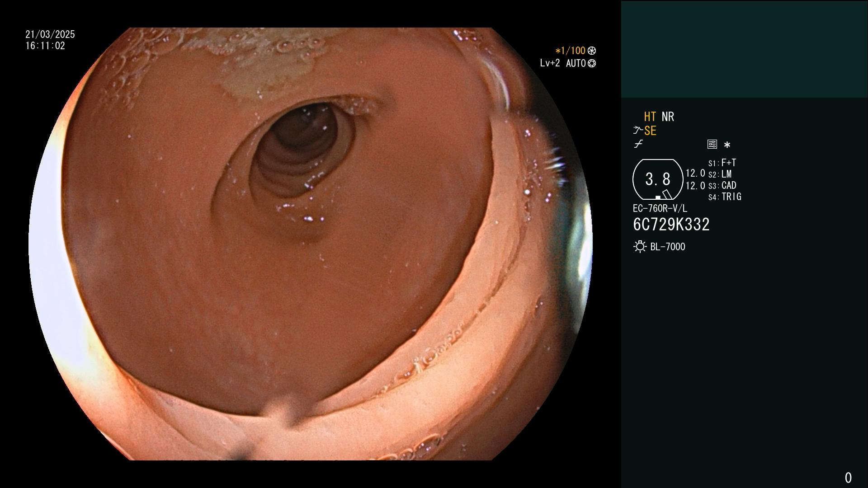
Task: Click the AUTO iris mode text
Action: pyautogui.click(x=576, y=63)
